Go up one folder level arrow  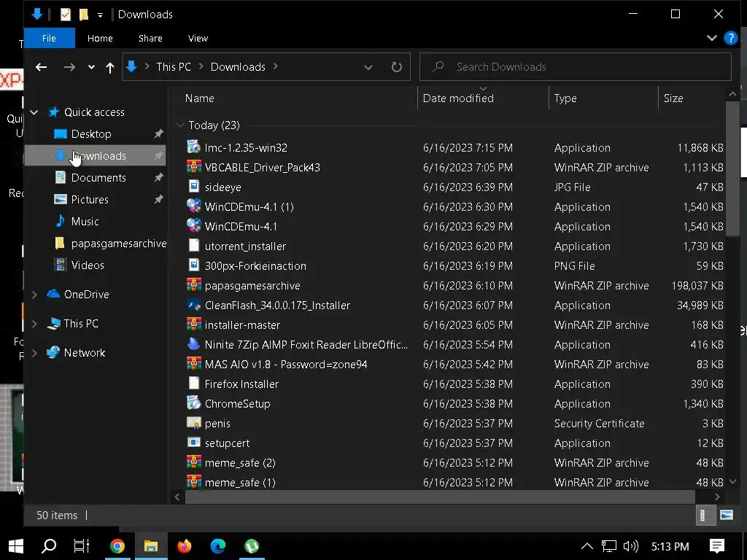click(x=110, y=68)
